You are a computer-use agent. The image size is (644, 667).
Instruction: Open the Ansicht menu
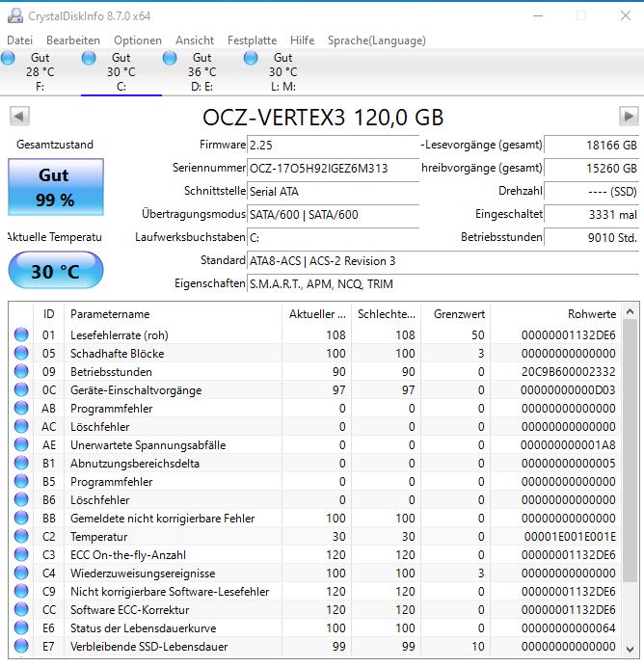pyautogui.click(x=195, y=40)
